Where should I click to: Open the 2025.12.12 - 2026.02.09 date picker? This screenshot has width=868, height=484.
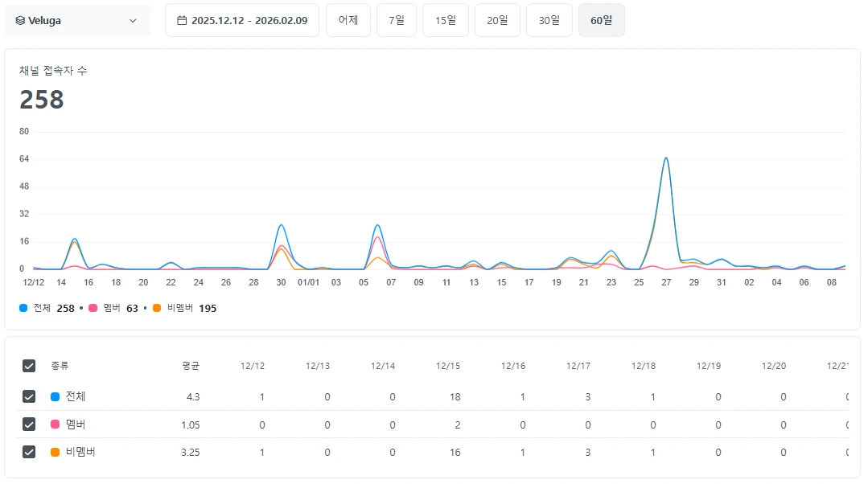coord(241,21)
